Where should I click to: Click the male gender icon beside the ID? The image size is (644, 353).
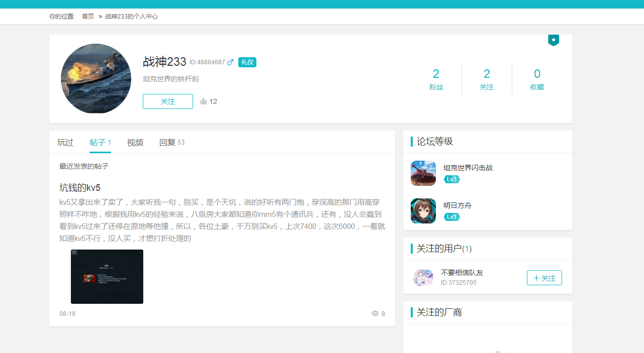(230, 62)
